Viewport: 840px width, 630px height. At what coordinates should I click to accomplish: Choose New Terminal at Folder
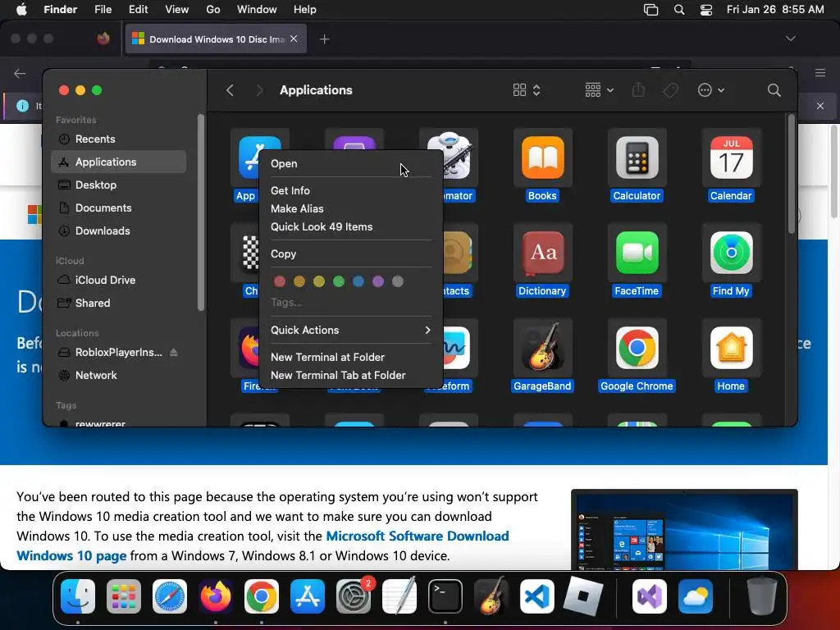click(x=350, y=358)
